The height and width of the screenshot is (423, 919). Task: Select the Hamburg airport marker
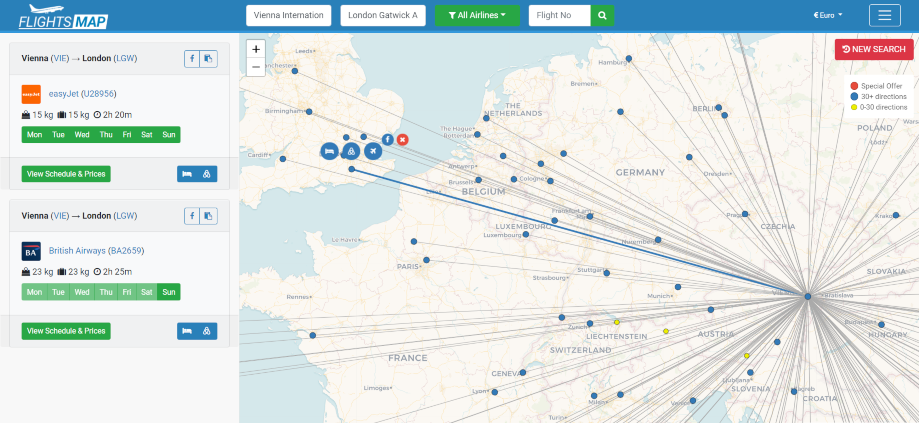[629, 59]
